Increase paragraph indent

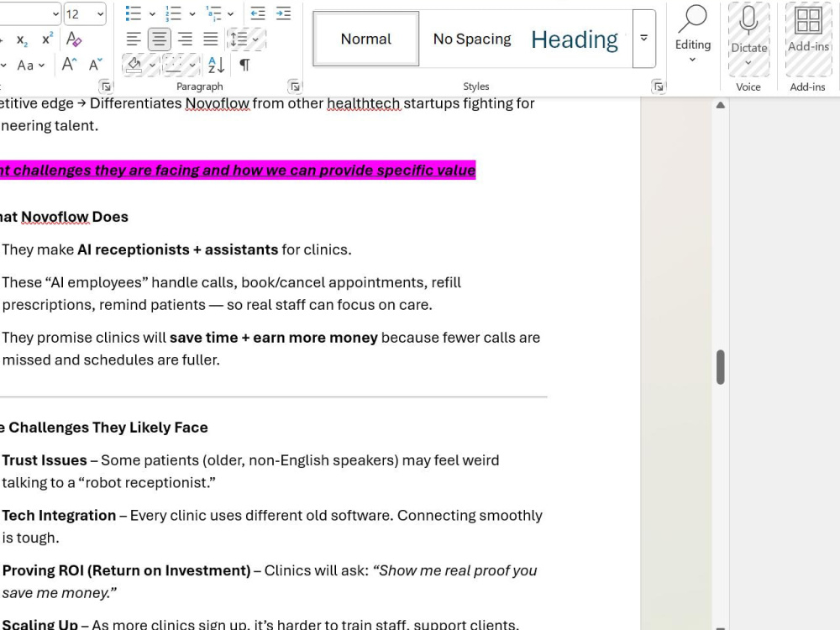pyautogui.click(x=283, y=13)
